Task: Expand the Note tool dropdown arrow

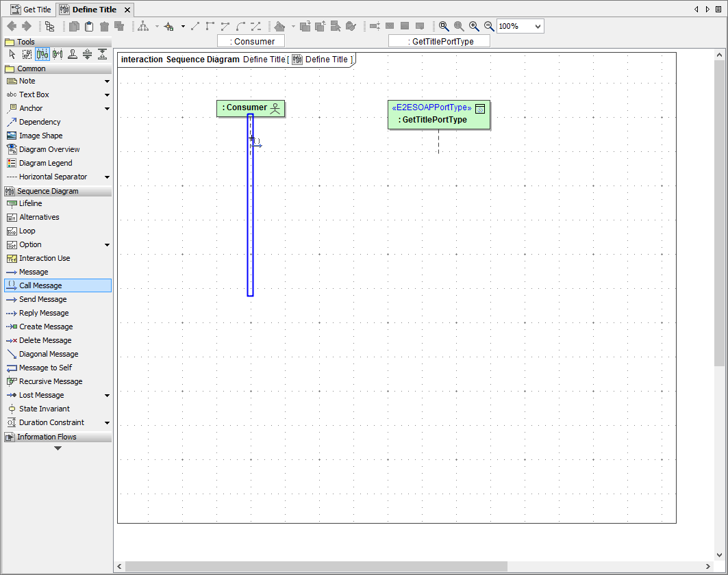Action: pyautogui.click(x=107, y=81)
